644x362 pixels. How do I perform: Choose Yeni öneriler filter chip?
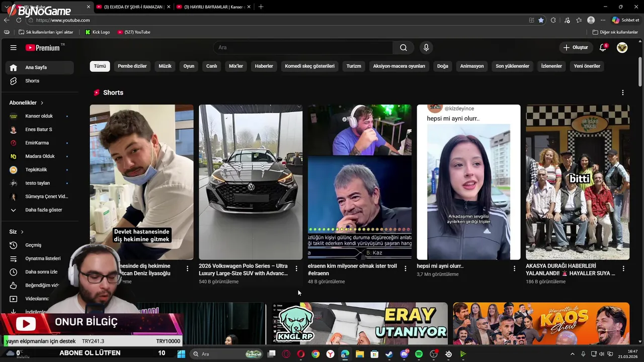(x=587, y=66)
